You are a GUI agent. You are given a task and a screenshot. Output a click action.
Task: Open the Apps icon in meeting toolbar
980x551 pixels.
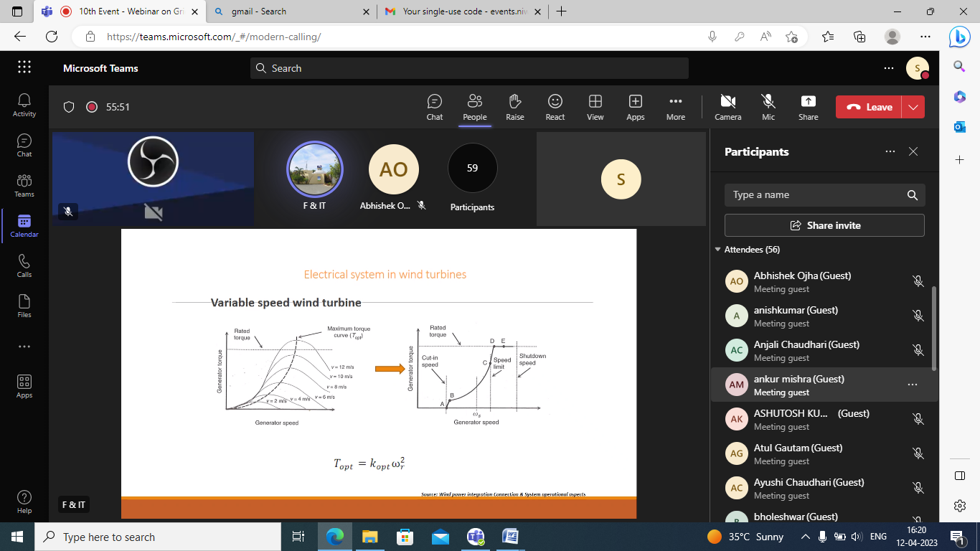pyautogui.click(x=635, y=107)
